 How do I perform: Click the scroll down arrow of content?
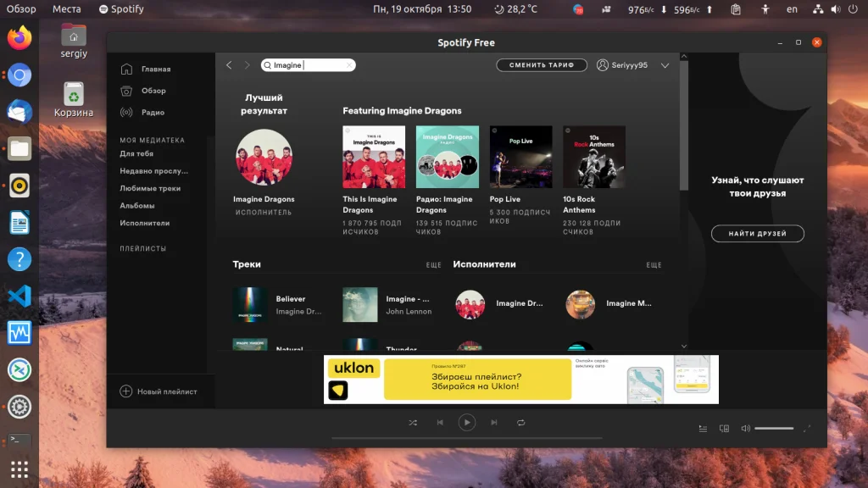684,347
